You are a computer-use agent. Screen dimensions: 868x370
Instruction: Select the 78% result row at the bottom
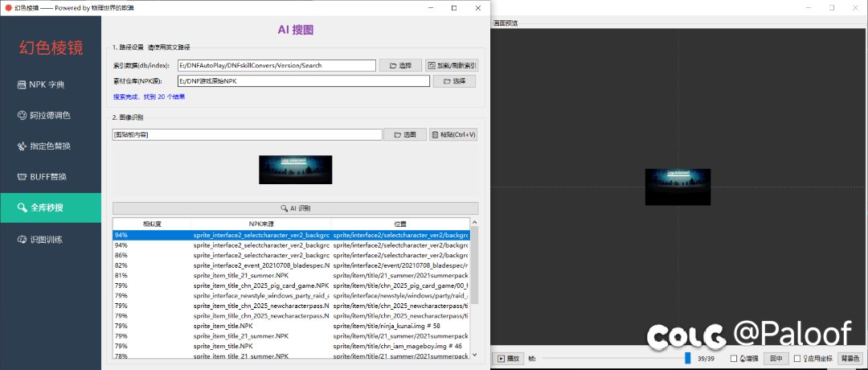point(291,356)
